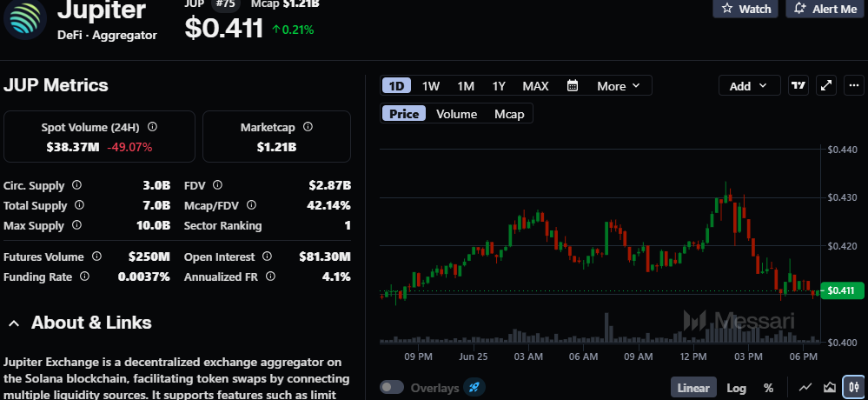Viewport: 868px width, 400px height.
Task: Show info for Open Interest
Action: 267,256
